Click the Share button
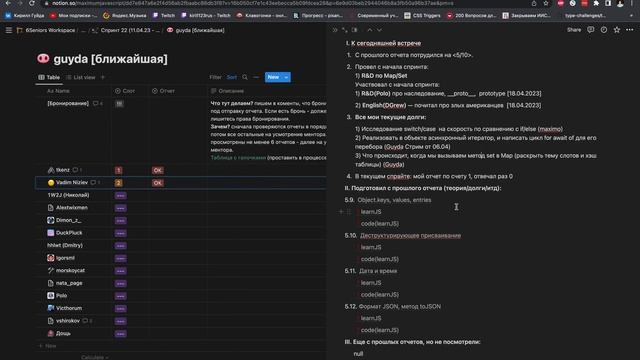The height and width of the screenshot is (360, 640). (573, 30)
